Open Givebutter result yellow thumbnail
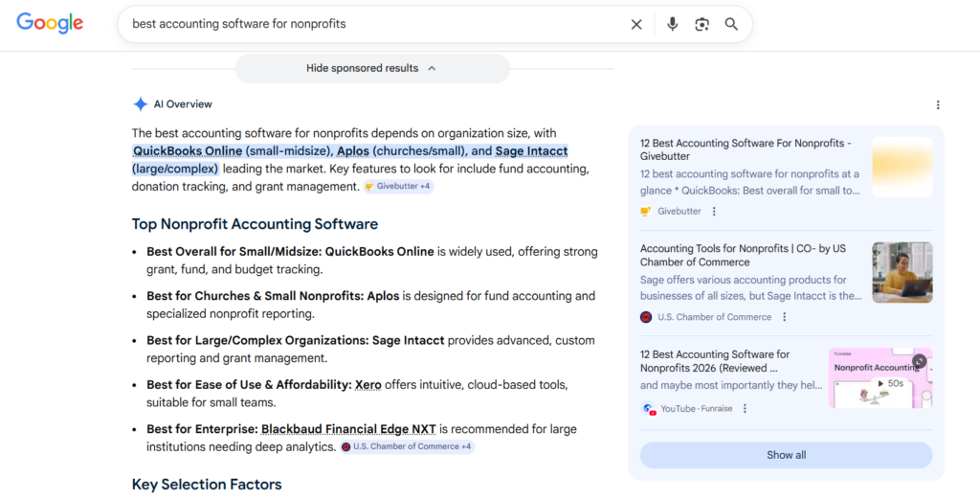The width and height of the screenshot is (980, 500). 902,167
